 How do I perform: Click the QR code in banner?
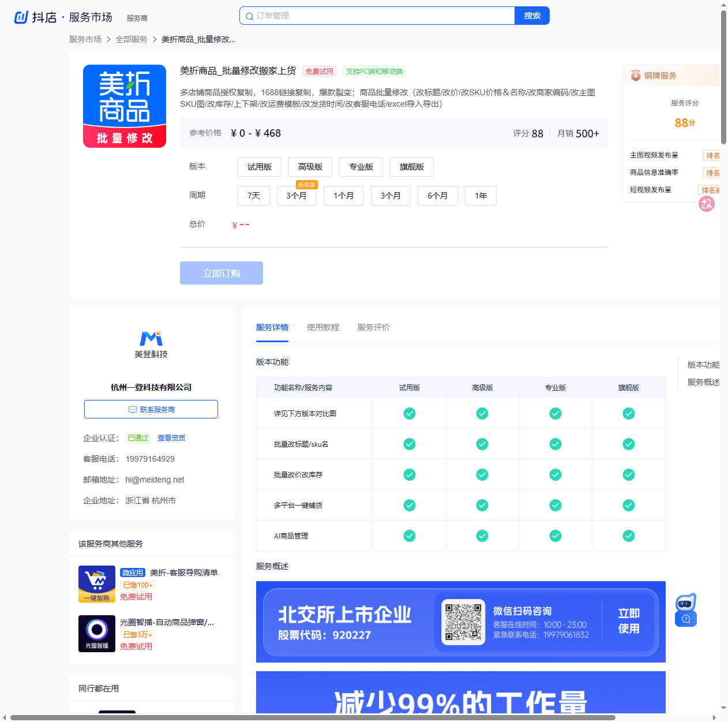463,622
